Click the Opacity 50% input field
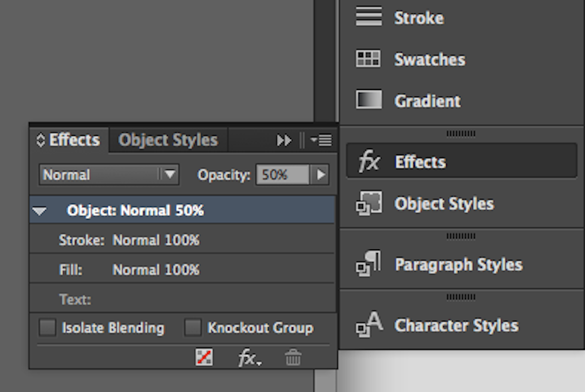The image size is (585, 392). 281,175
